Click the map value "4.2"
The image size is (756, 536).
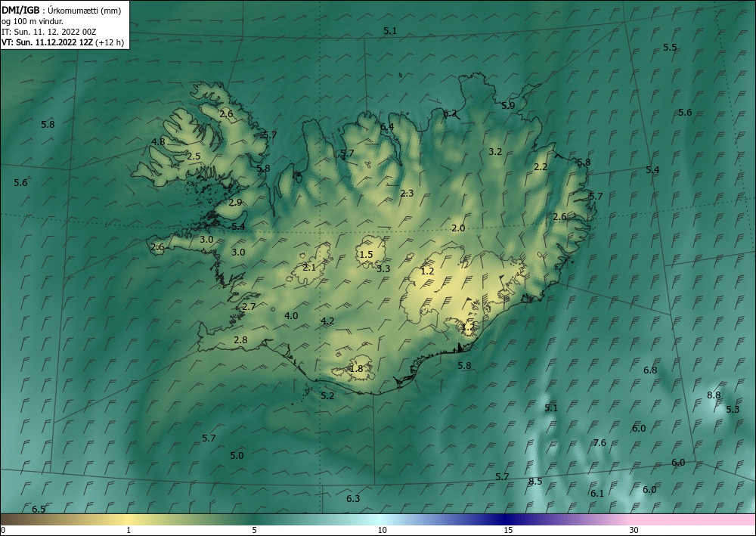[x=327, y=321]
